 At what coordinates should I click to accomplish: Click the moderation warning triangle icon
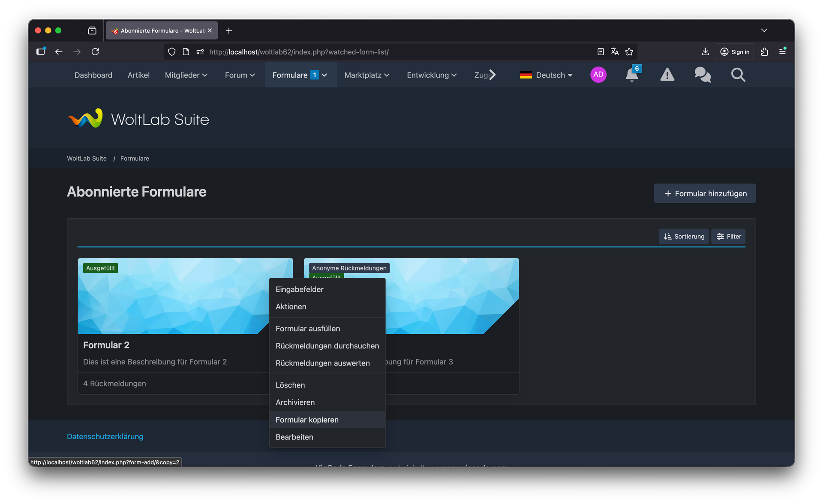667,75
